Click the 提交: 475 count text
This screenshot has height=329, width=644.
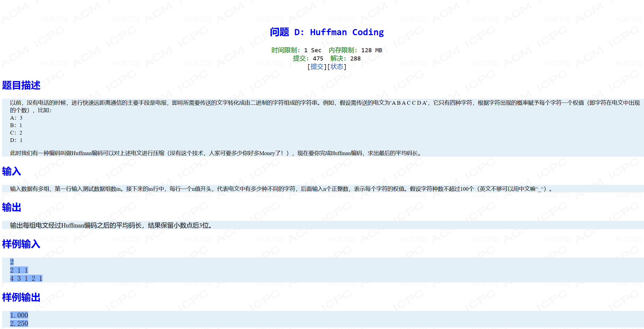pos(308,58)
